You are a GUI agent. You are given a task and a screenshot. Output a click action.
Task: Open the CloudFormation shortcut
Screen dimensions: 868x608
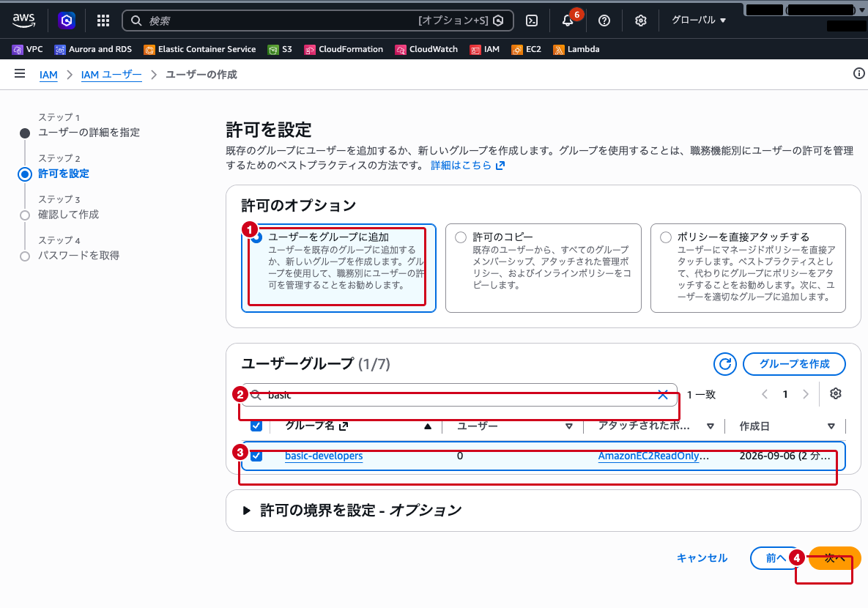tap(344, 49)
